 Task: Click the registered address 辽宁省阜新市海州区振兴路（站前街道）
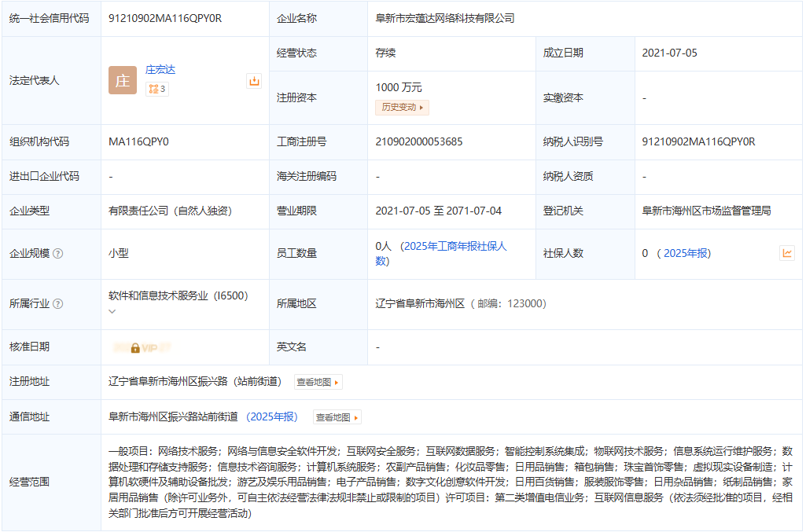coord(195,382)
